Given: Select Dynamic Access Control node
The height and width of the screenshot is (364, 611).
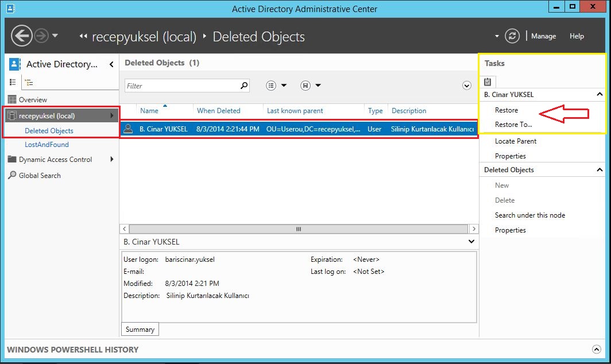Looking at the screenshot, I should (55, 160).
